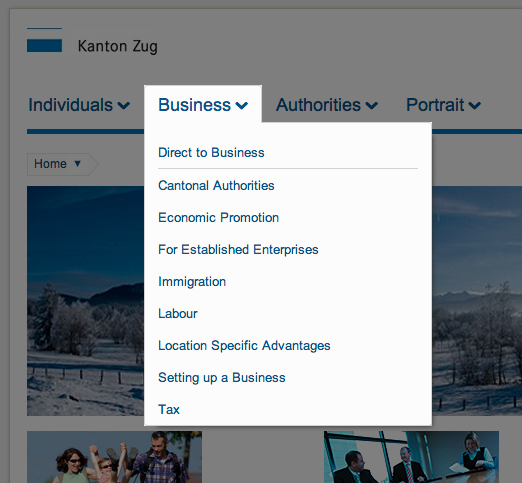The width and height of the screenshot is (522, 483).
Task: Click the chevron icon next to Individuals
Action: [124, 106]
